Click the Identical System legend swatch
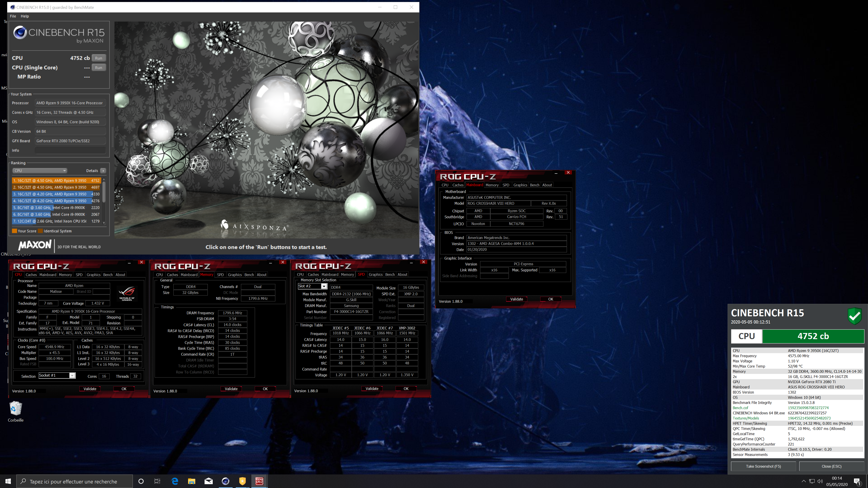 coord(40,231)
